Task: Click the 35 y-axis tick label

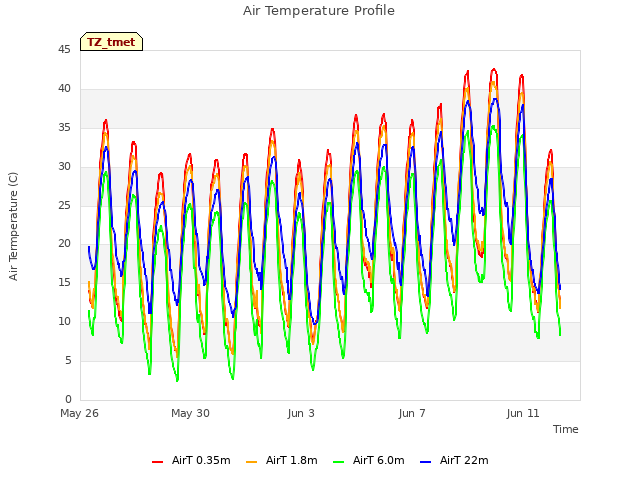Action: 64,128
